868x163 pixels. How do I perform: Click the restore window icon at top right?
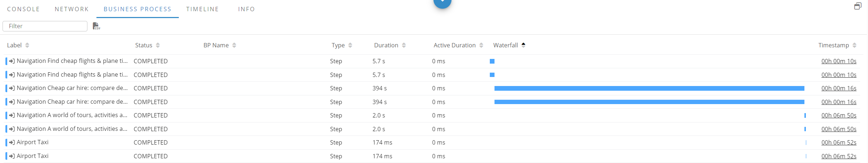click(858, 6)
